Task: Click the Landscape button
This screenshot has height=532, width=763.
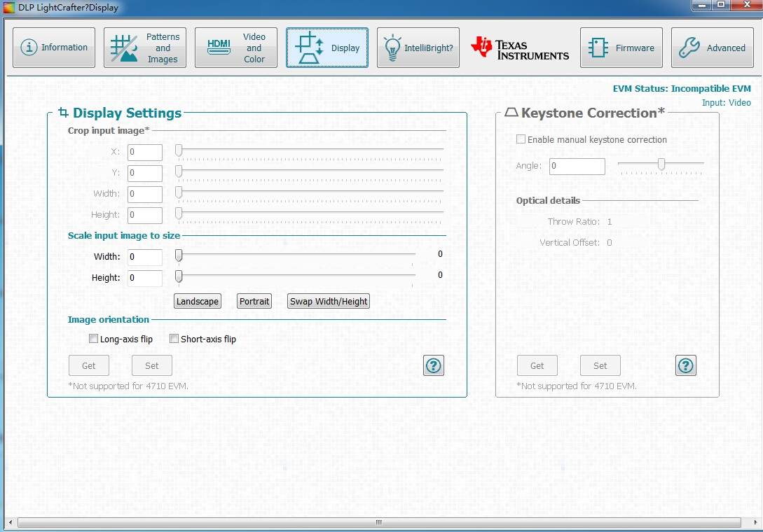Action: 197,301
